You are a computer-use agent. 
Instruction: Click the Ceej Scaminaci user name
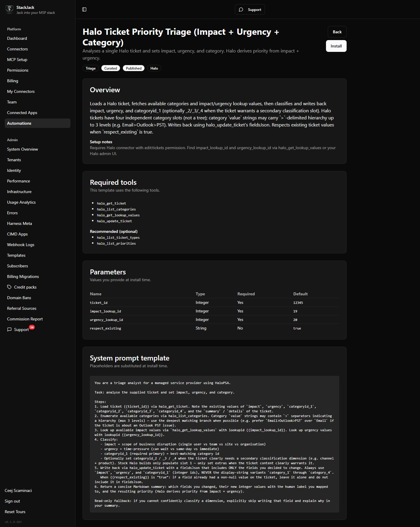18,490
